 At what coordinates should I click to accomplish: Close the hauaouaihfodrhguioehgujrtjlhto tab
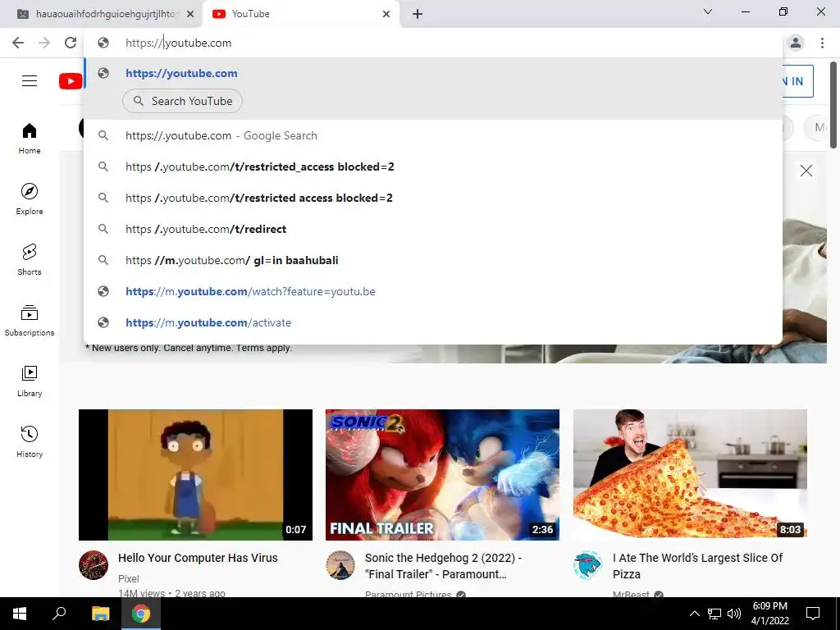[x=190, y=14]
